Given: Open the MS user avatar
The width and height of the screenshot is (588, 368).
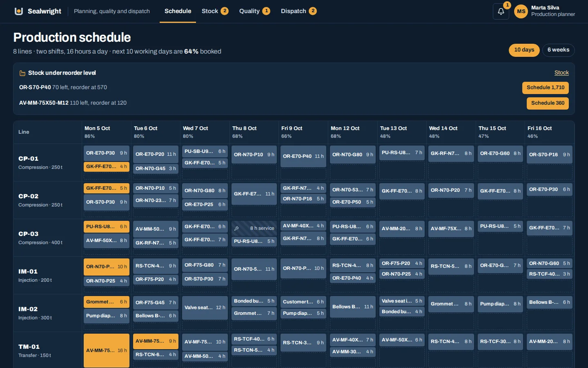Looking at the screenshot, I should click(x=521, y=11).
